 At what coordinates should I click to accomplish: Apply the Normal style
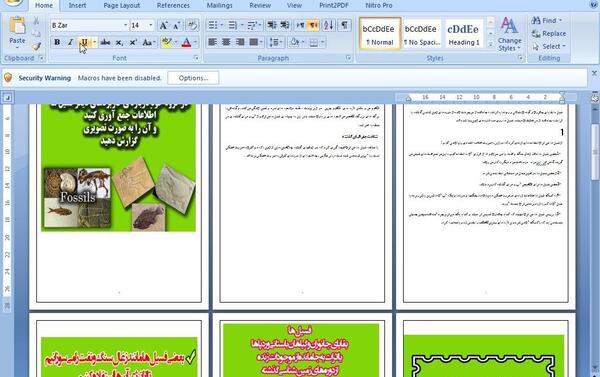[380, 34]
